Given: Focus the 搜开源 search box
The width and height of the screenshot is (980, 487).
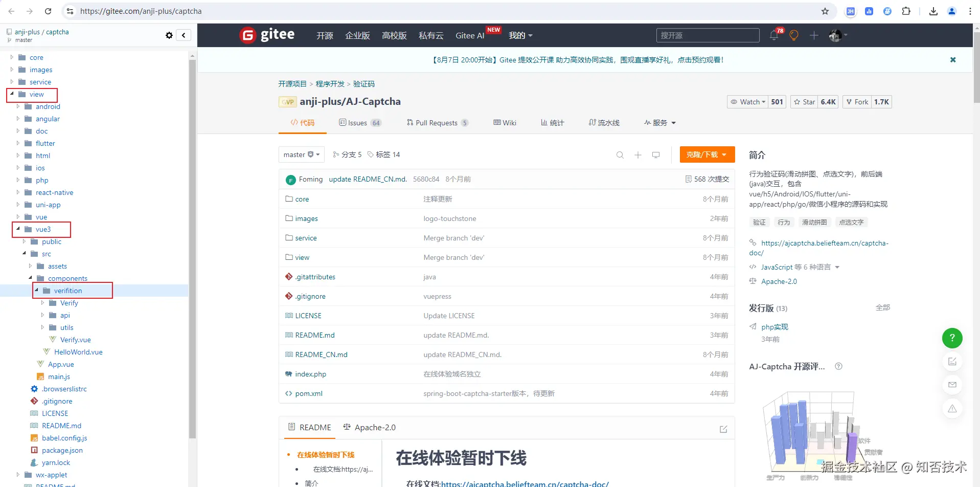Looking at the screenshot, I should click(708, 35).
